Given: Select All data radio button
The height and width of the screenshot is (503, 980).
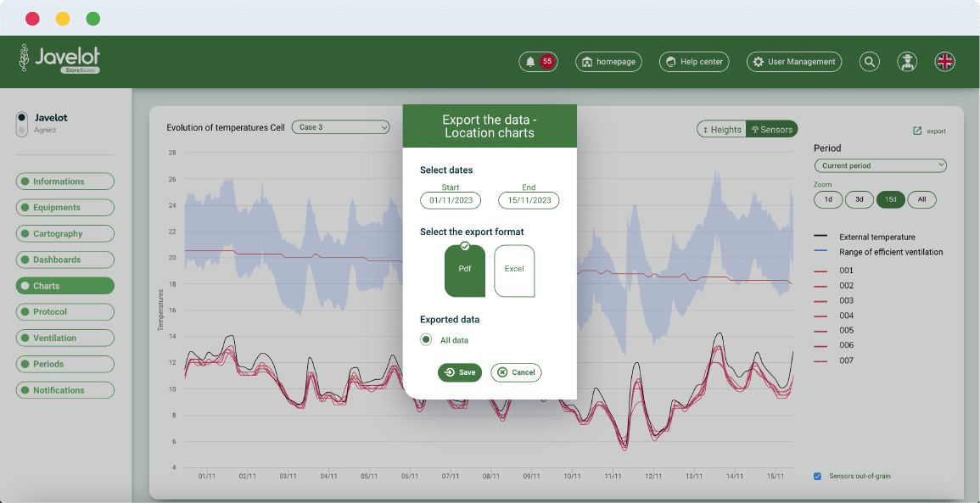Looking at the screenshot, I should click(426, 340).
